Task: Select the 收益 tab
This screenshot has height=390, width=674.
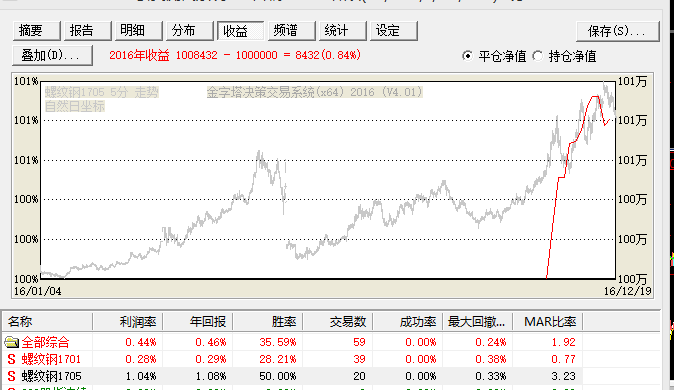Action: click(x=240, y=31)
